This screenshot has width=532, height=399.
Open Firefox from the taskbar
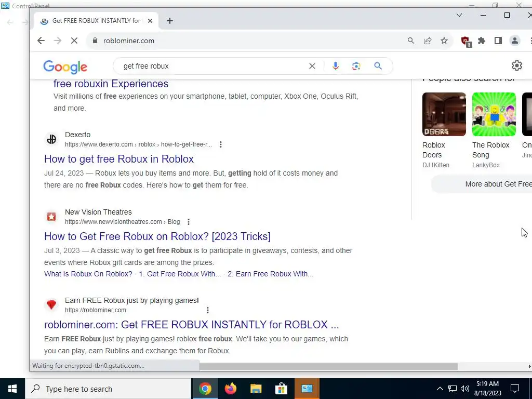[230, 389]
